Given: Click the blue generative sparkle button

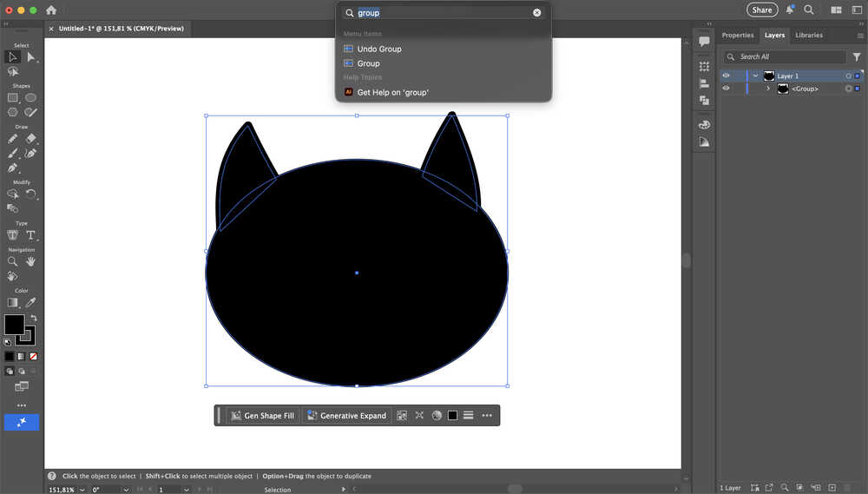Looking at the screenshot, I should tap(22, 422).
